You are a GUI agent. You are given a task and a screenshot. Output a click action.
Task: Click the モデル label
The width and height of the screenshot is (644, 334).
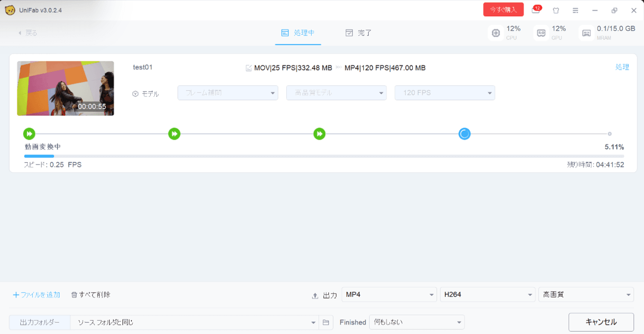(150, 94)
